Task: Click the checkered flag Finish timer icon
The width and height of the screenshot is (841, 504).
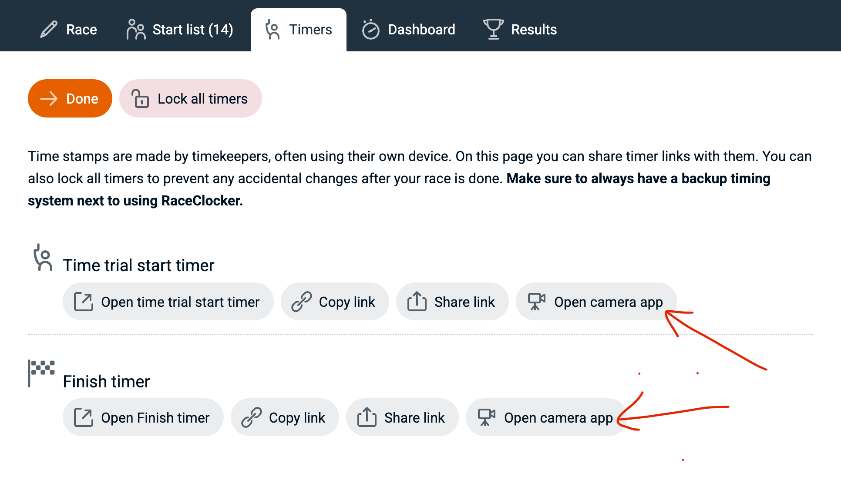Action: coord(41,373)
